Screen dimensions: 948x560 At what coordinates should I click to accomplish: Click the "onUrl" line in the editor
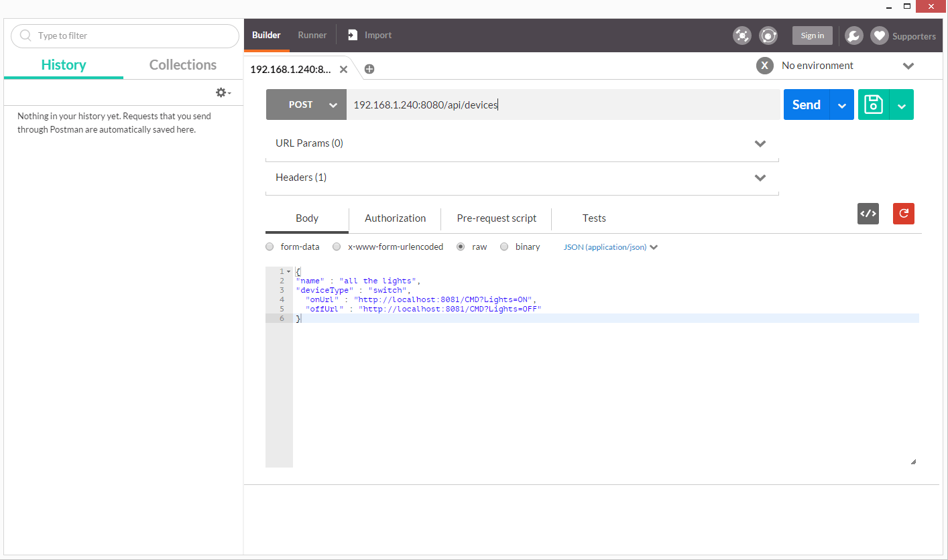pyautogui.click(x=421, y=299)
